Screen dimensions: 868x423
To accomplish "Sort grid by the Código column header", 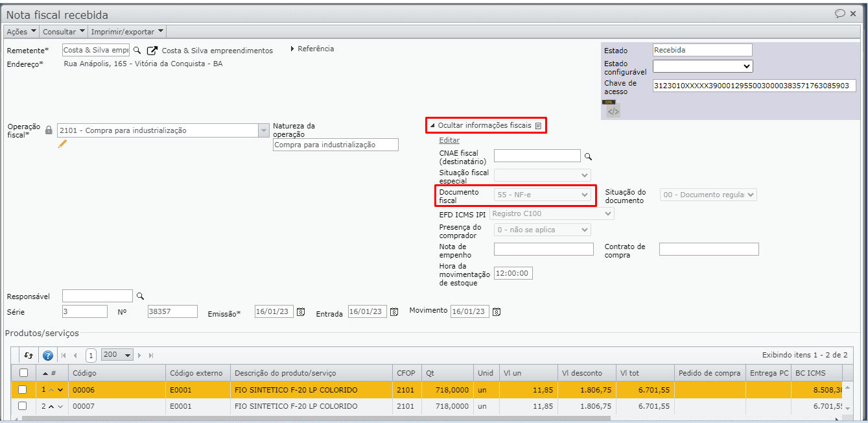I will point(117,373).
